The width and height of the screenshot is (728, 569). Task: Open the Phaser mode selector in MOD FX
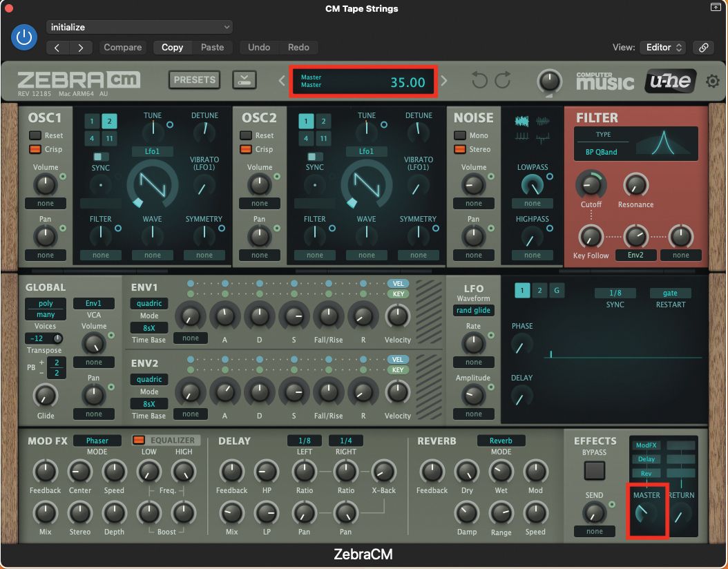coord(97,440)
